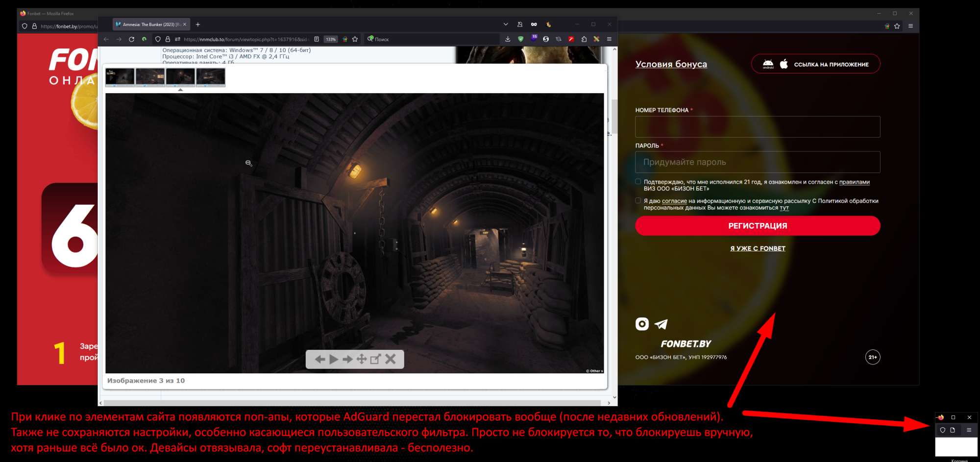Open the Firefox hamburger application menu

(609, 39)
